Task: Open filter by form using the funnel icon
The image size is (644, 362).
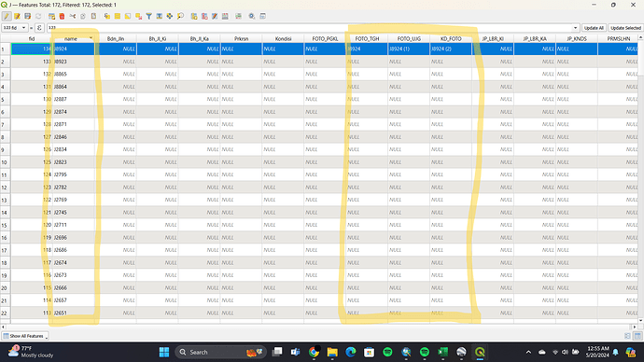Action: [148, 17]
